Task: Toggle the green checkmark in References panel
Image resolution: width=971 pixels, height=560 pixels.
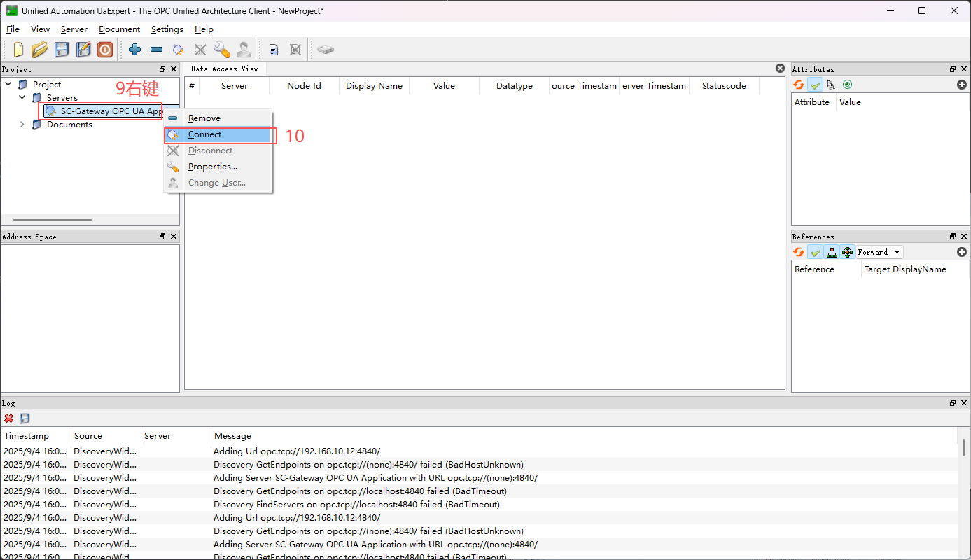Action: [815, 252]
